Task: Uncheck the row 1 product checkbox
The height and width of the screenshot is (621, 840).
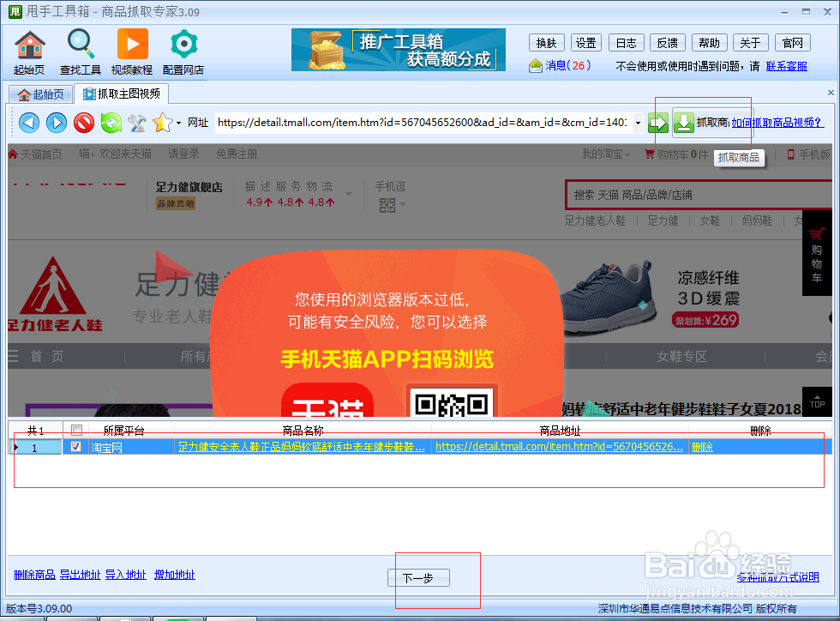Action: [75, 446]
